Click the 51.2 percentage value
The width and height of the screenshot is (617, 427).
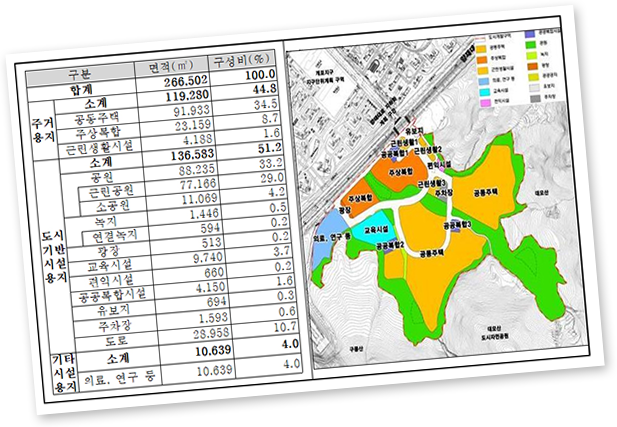coord(270,148)
